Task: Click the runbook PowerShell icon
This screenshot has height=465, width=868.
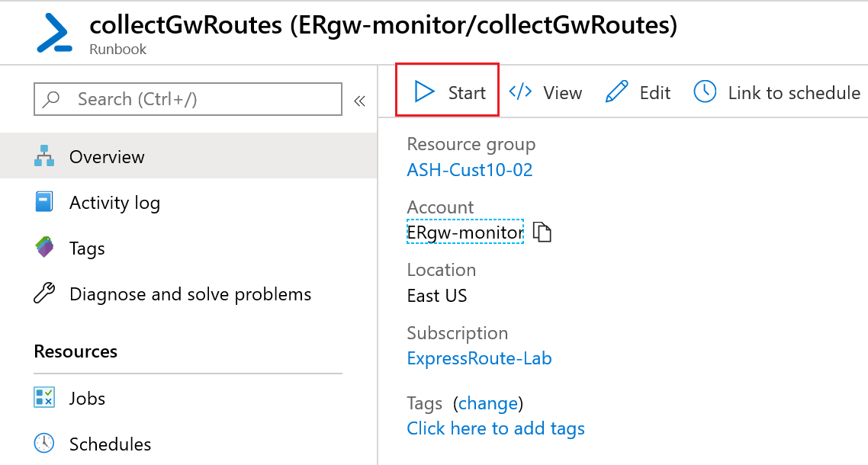Action: pyautogui.click(x=54, y=34)
